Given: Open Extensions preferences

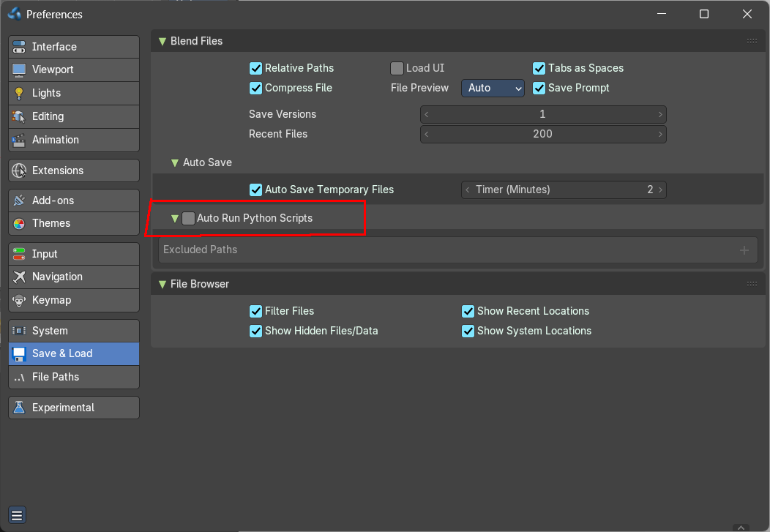Looking at the screenshot, I should pyautogui.click(x=74, y=171).
